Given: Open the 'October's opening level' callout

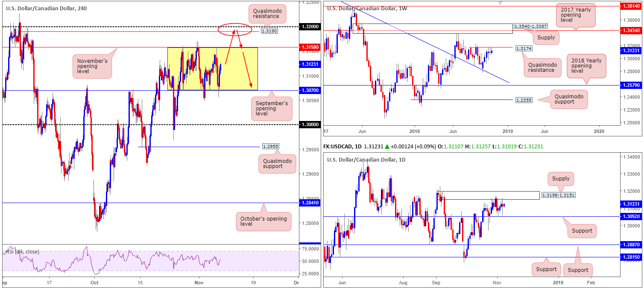Looking at the screenshot, I should [x=263, y=221].
